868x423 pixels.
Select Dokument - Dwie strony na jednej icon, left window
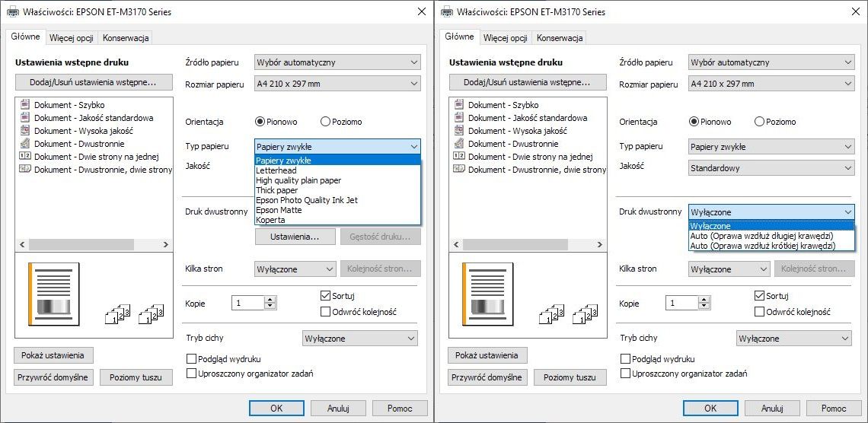coord(25,157)
